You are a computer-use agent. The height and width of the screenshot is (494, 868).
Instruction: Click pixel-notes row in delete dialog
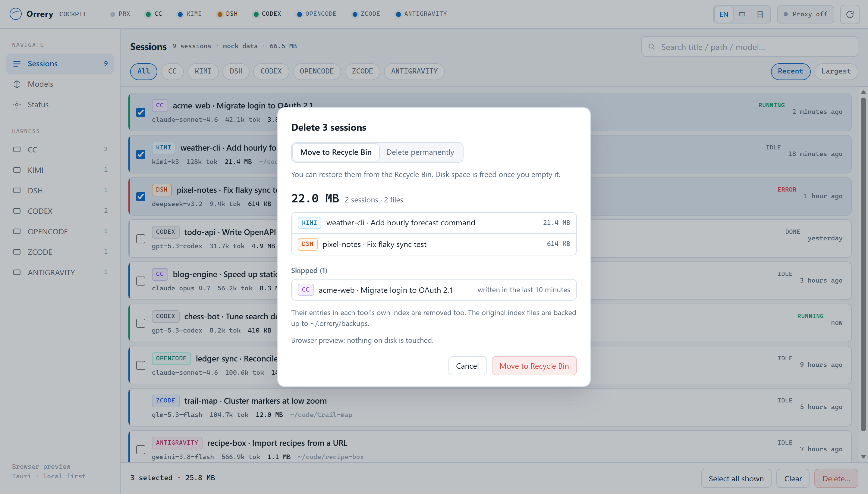[433, 244]
